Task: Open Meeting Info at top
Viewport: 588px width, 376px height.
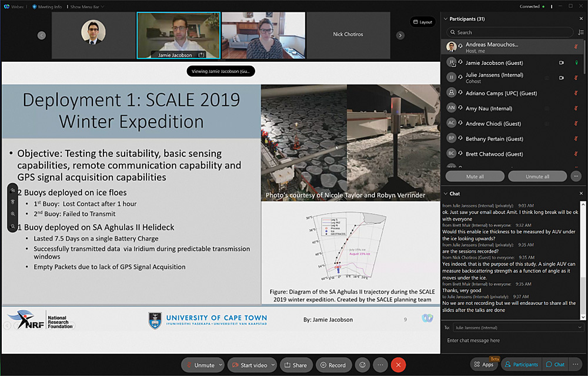Action: tap(47, 6)
